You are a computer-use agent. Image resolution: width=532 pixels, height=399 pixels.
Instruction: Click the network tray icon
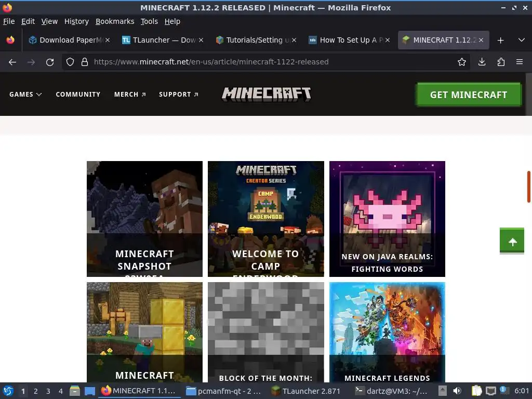(x=490, y=391)
